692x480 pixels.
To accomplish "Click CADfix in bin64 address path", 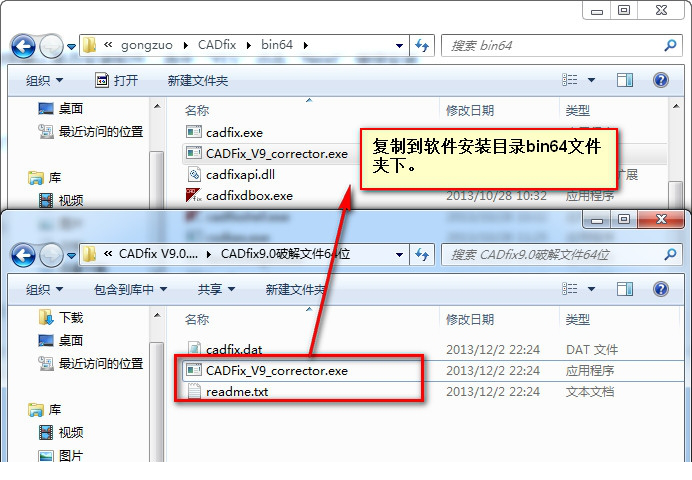I will coord(217,45).
